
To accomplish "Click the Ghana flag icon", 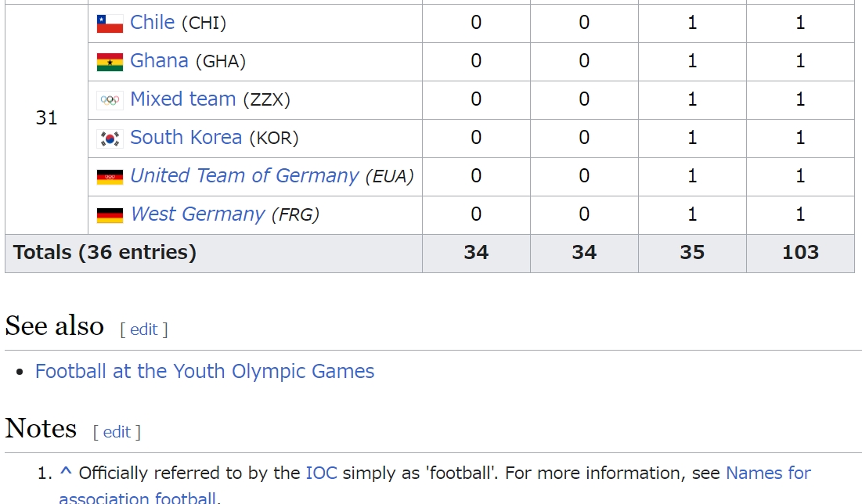I will 110,62.
